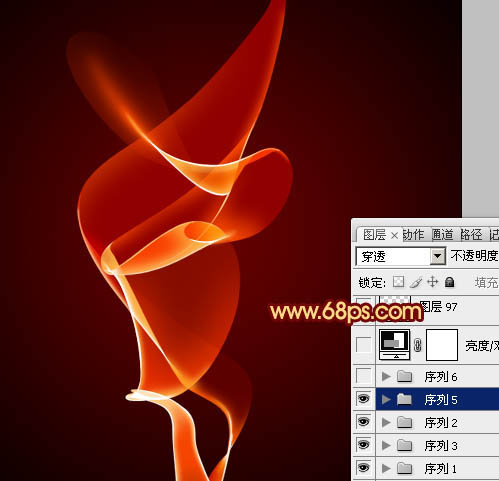Click folder icon of group 序列 6
The height and width of the screenshot is (481, 499).
pyautogui.click(x=404, y=376)
